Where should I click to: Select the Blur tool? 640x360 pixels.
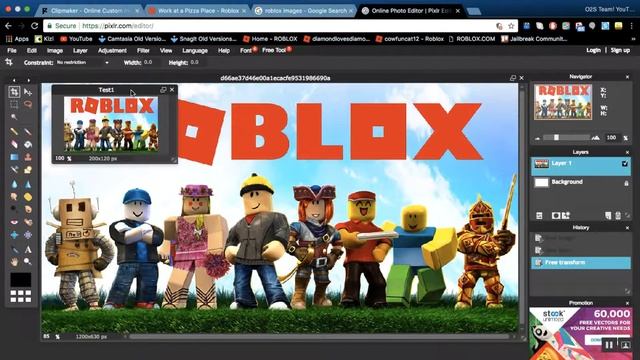14,184
